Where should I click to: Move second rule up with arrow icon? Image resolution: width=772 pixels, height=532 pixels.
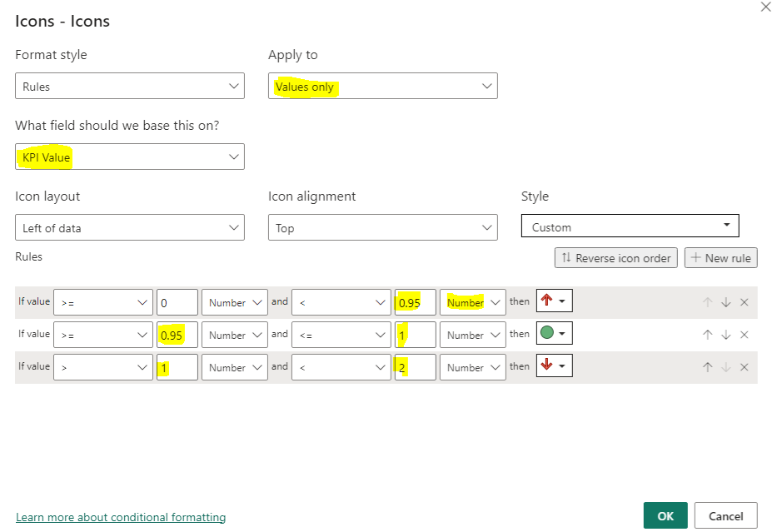tap(708, 335)
